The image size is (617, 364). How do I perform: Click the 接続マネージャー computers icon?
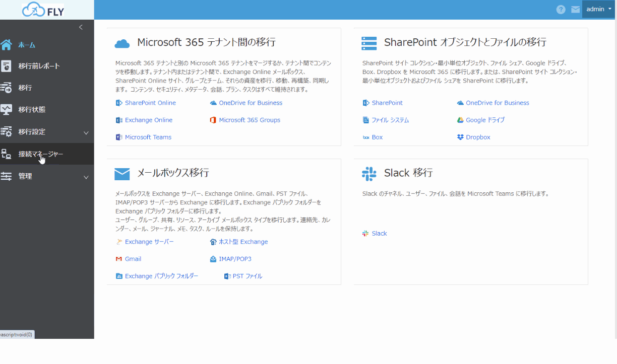(6, 154)
